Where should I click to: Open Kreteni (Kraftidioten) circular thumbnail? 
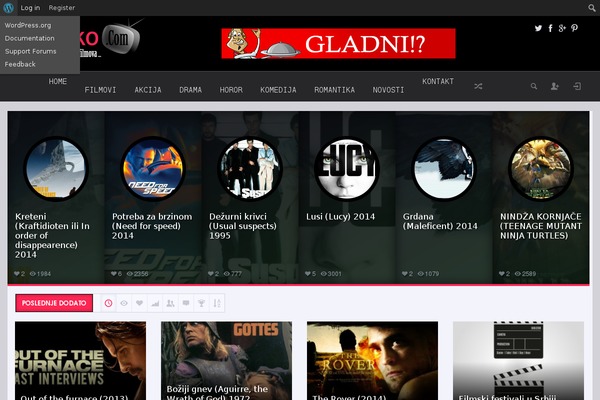56,169
